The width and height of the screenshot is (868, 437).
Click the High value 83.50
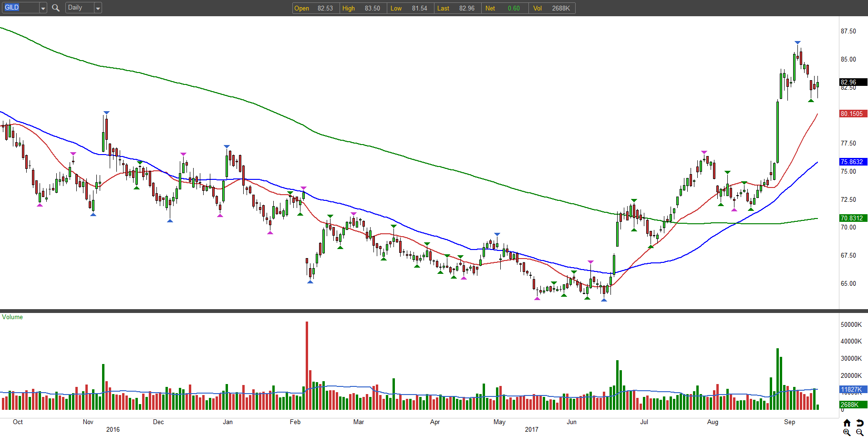pyautogui.click(x=372, y=8)
